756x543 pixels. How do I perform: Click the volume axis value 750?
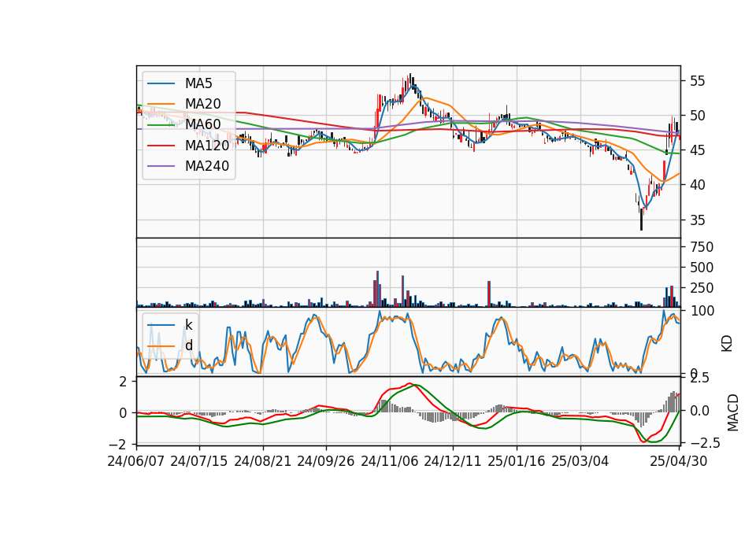tap(702, 246)
